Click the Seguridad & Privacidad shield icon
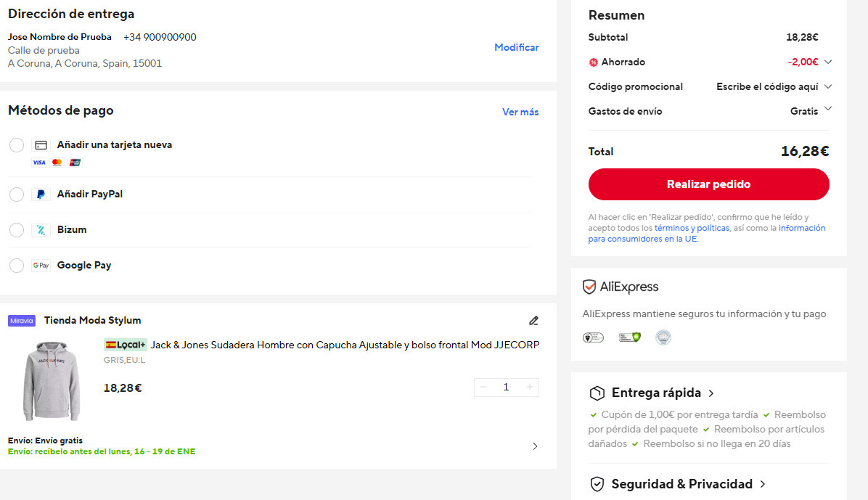Screen dimensions: 868x500 597,484
